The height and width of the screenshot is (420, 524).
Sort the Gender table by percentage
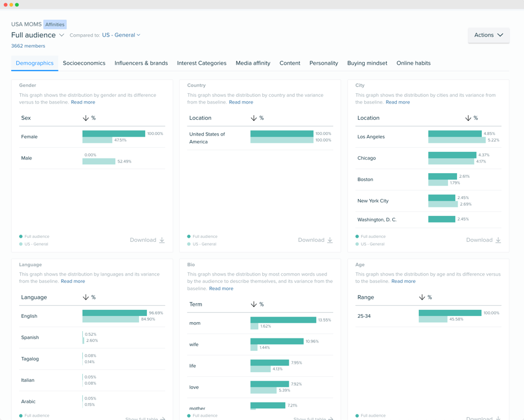tap(89, 118)
